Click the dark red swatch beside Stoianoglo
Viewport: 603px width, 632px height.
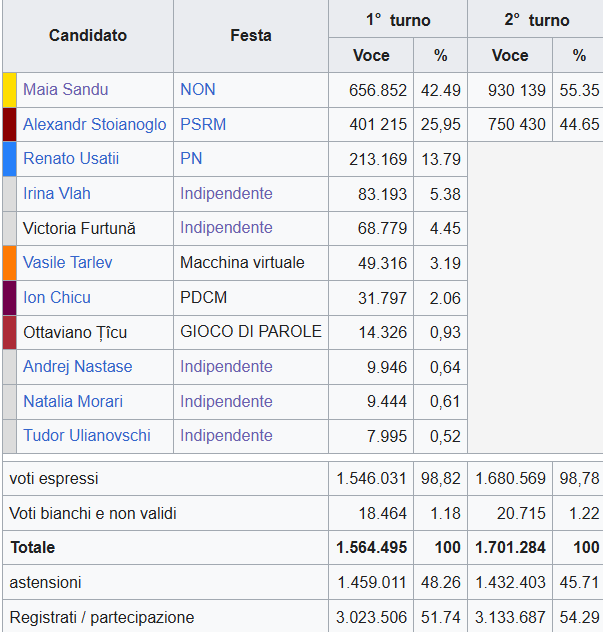10,125
